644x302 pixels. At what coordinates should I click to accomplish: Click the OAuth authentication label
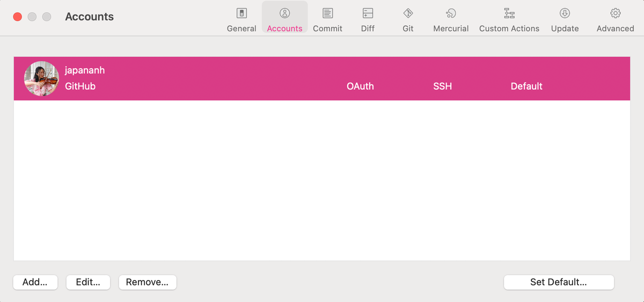[360, 86]
